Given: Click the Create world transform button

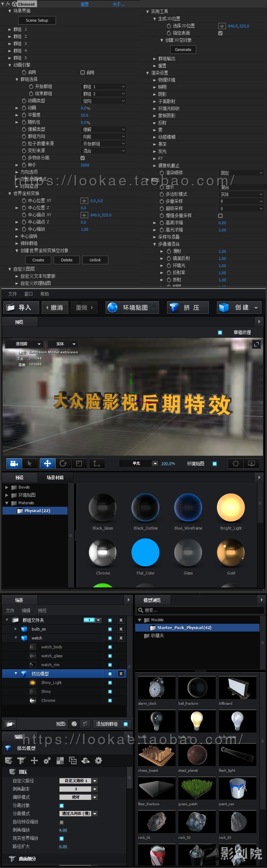Looking at the screenshot, I should pyautogui.click(x=38, y=260).
